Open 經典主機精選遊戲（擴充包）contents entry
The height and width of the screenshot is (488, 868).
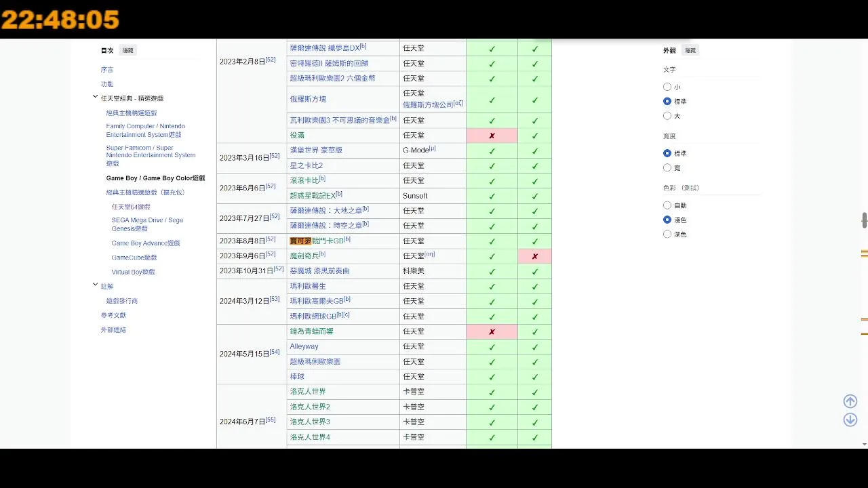[145, 192]
